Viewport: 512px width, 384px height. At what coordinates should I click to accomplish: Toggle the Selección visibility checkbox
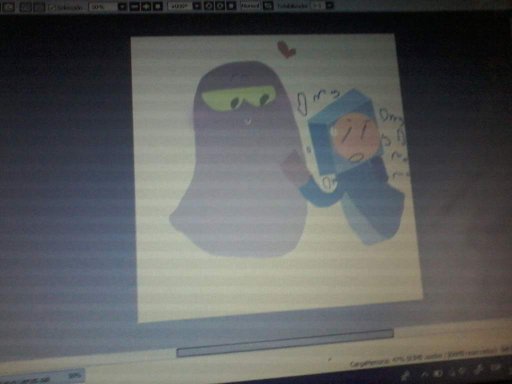pyautogui.click(x=52, y=7)
